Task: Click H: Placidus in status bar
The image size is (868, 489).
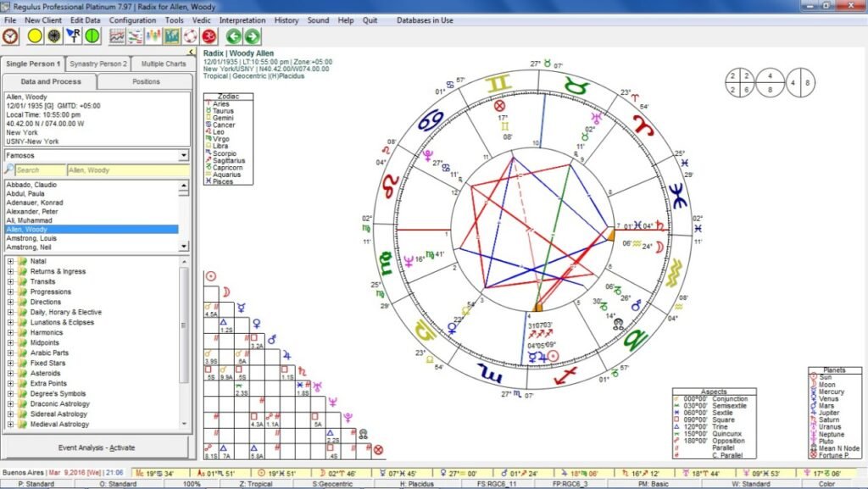Action: 417,484
